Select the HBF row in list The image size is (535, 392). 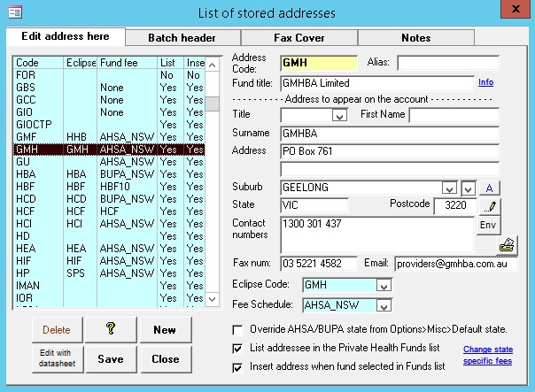coord(109,187)
